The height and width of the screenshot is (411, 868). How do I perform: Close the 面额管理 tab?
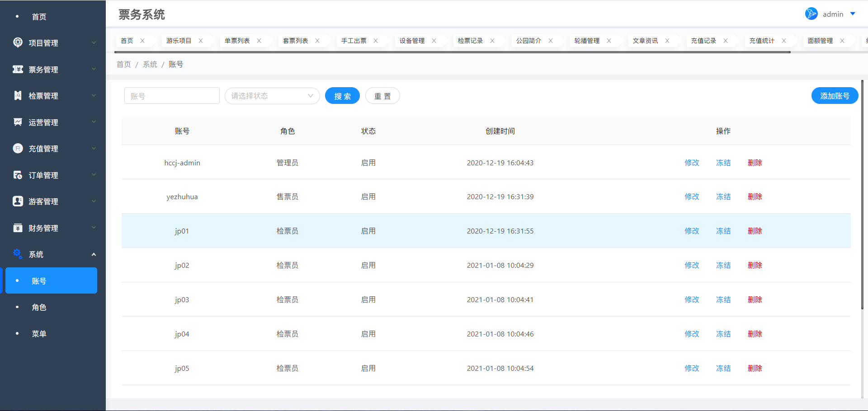(842, 41)
